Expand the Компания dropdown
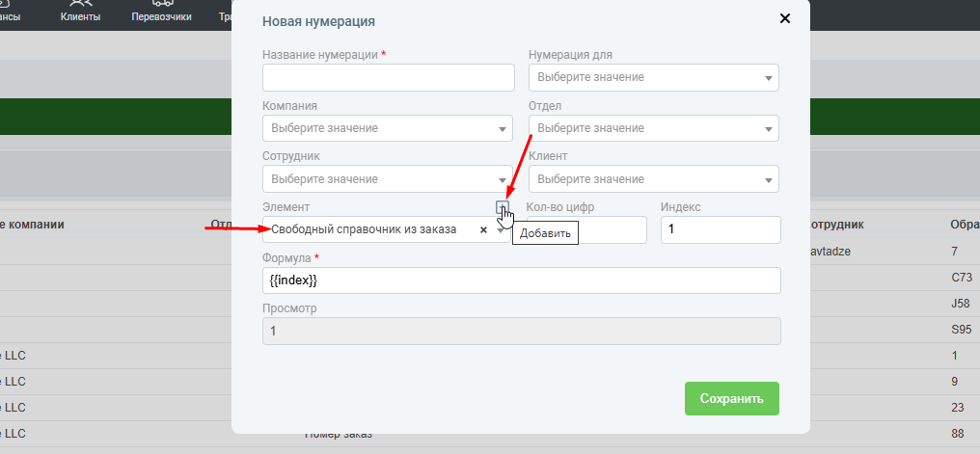The width and height of the screenshot is (980, 454). tap(388, 128)
